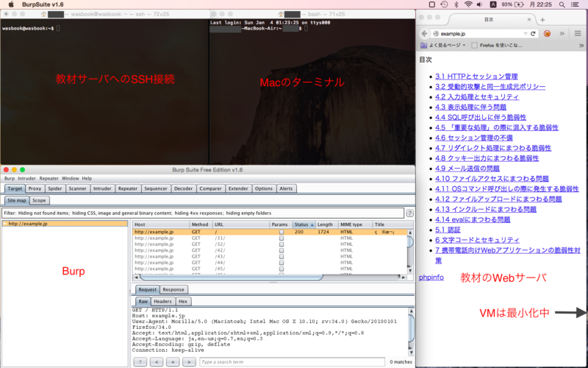Select the /31/ row in site map table
Viewport: 588px width, 368px height.
[x=270, y=238]
